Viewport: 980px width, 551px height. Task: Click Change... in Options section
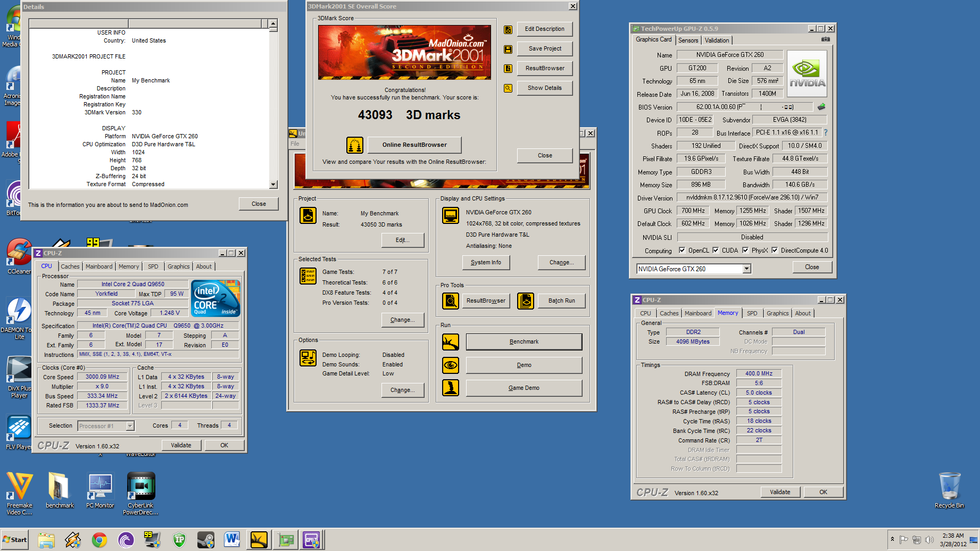(x=403, y=390)
